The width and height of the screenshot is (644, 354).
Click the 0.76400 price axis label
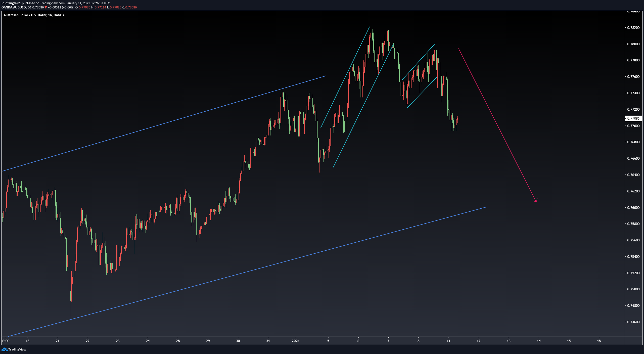633,175
